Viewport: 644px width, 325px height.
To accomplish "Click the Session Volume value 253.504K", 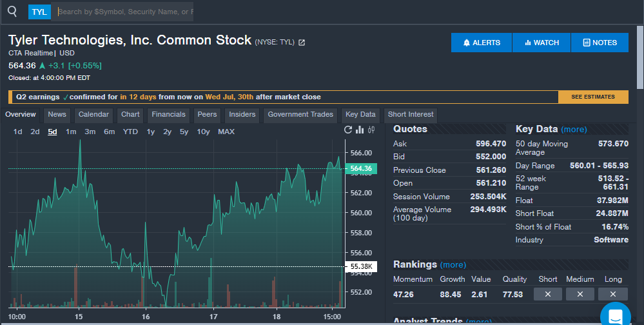I will pos(489,197).
